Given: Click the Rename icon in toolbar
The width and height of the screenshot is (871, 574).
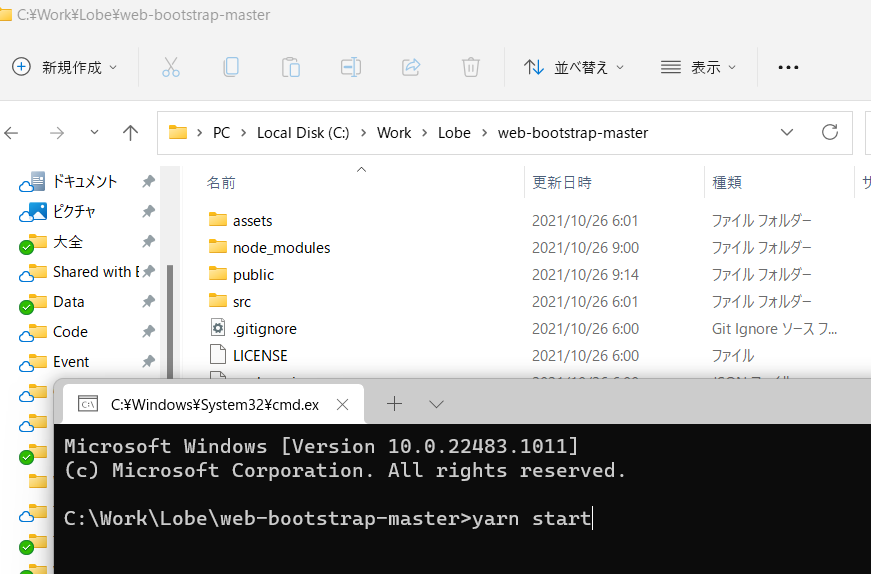Looking at the screenshot, I should point(351,67).
